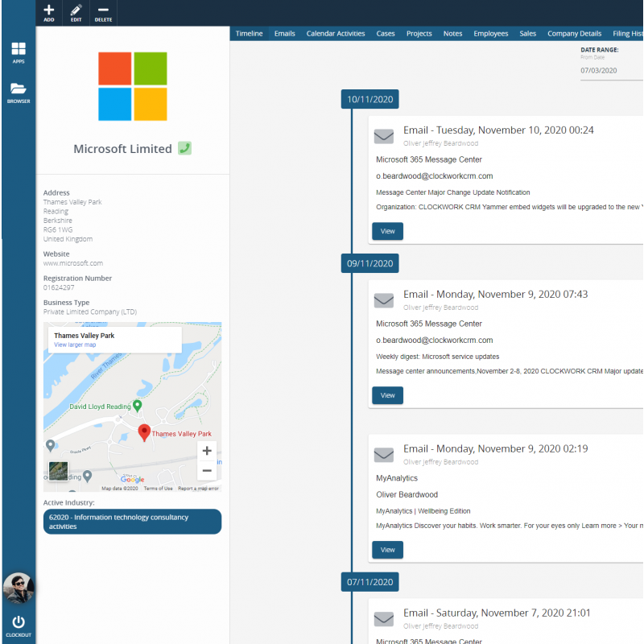
Task: Click envelope icon for November 10 00:24 email
Action: click(x=384, y=136)
